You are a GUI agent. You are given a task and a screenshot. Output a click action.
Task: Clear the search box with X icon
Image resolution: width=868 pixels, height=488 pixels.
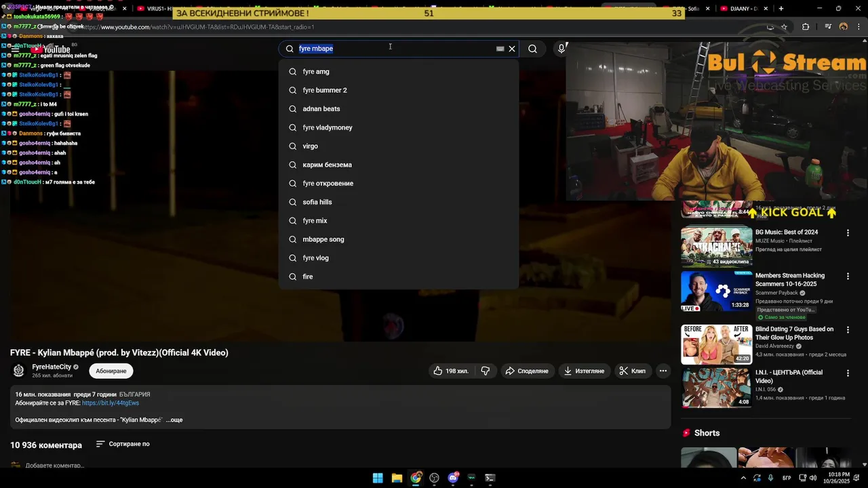click(512, 49)
